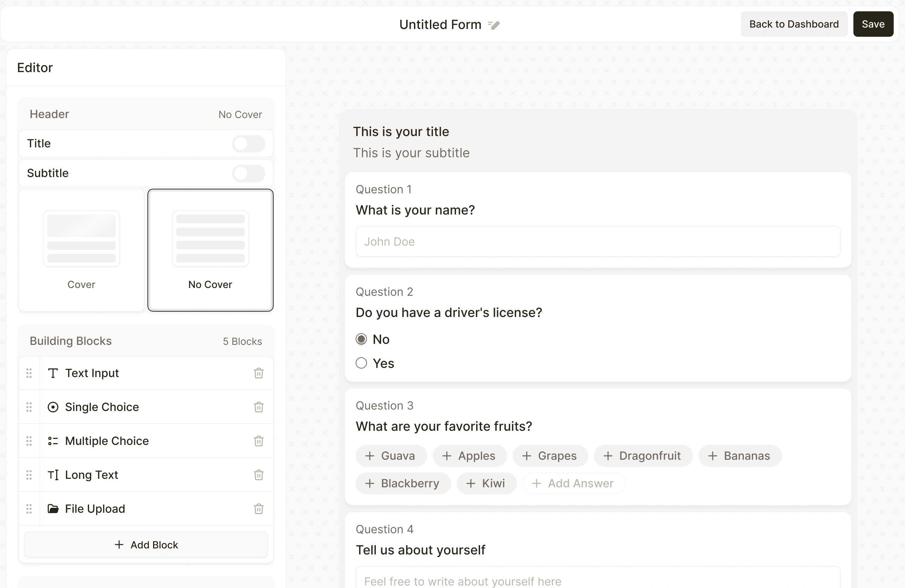905x588 pixels.
Task: Click Back to Dashboard
Action: coord(794,24)
